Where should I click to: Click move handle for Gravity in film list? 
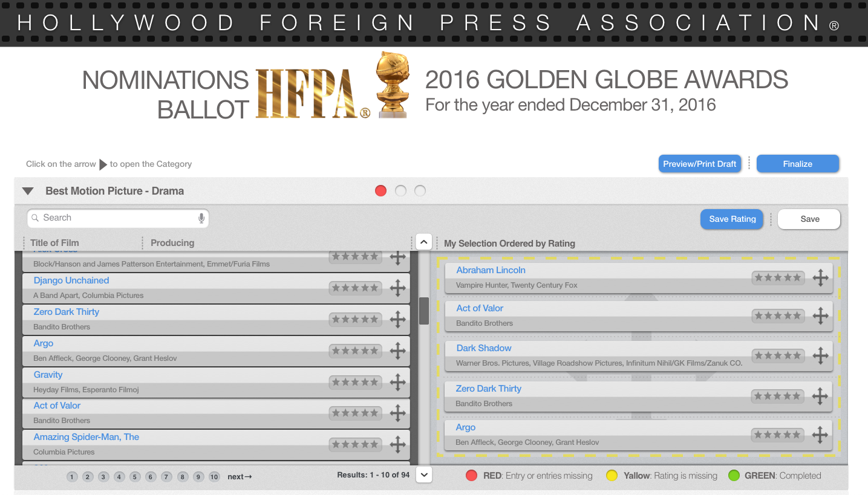pos(397,382)
